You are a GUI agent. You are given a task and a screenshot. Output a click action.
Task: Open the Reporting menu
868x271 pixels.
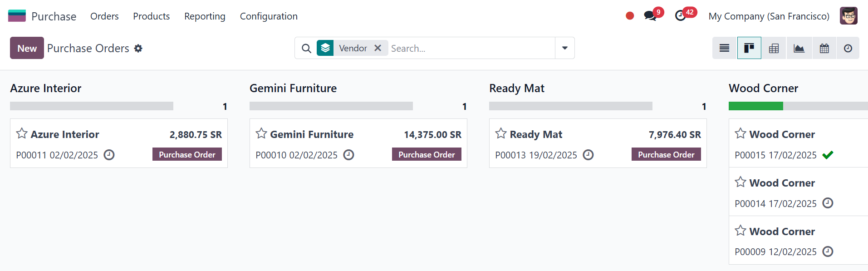[205, 16]
